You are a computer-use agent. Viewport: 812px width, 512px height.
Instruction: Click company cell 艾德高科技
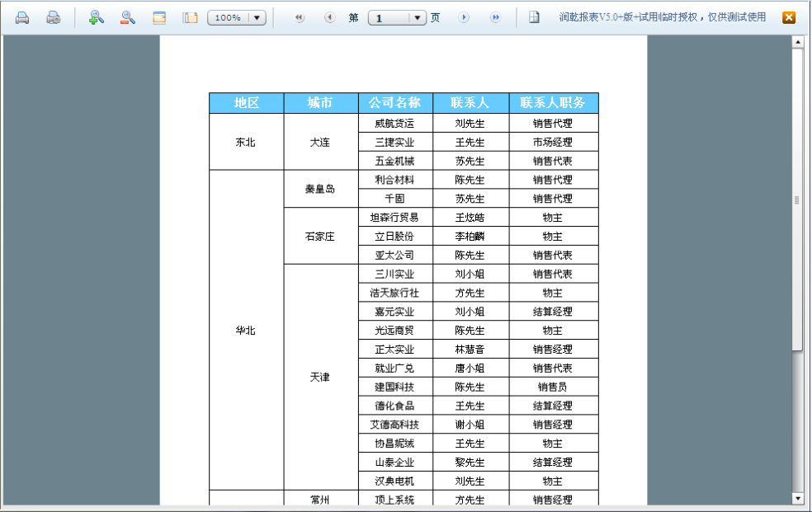[395, 425]
